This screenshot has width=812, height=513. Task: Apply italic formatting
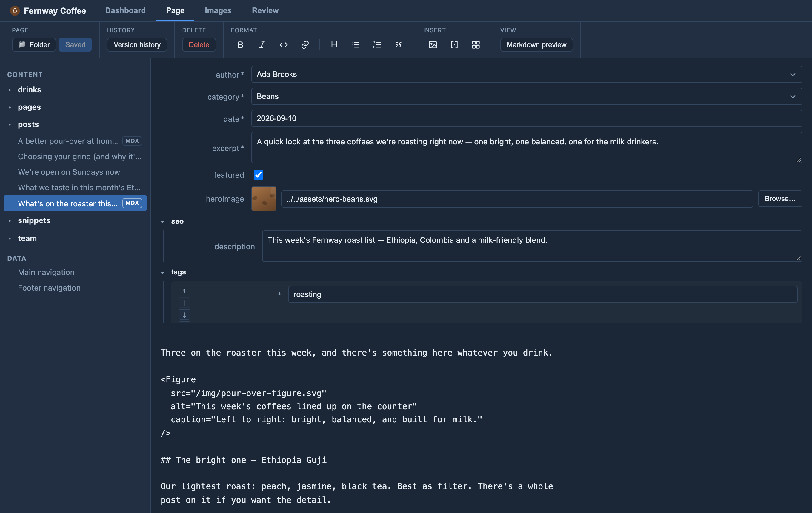(x=262, y=44)
